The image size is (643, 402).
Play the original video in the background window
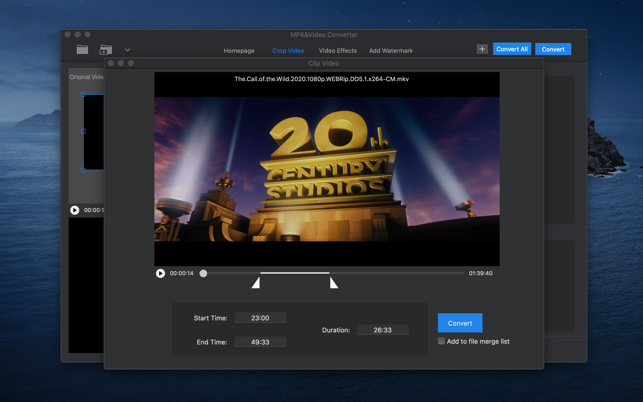point(75,210)
